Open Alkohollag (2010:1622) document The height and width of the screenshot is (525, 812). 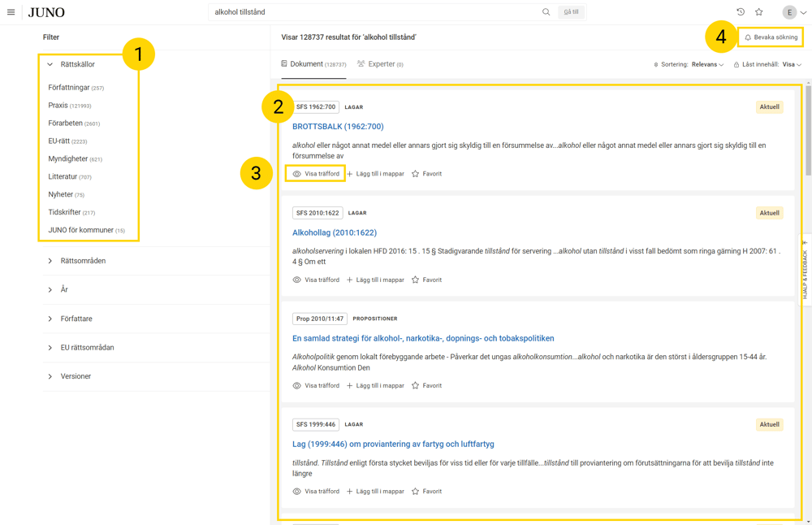pos(335,232)
